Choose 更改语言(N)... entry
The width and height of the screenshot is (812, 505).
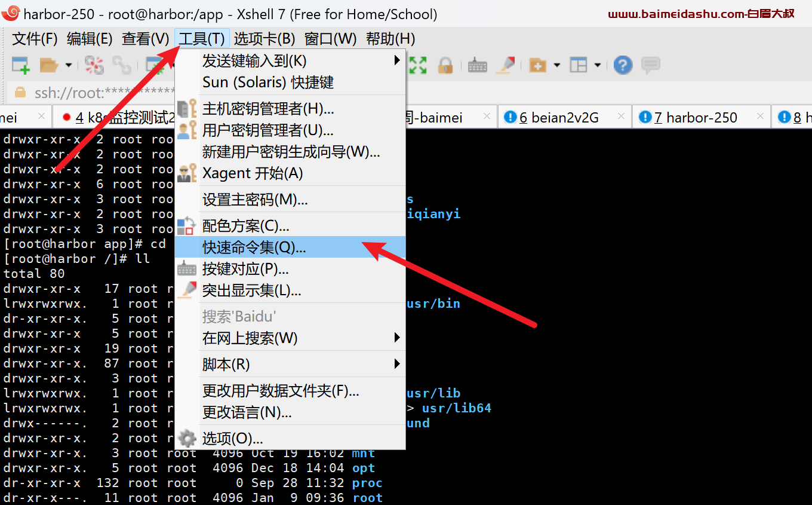290,412
